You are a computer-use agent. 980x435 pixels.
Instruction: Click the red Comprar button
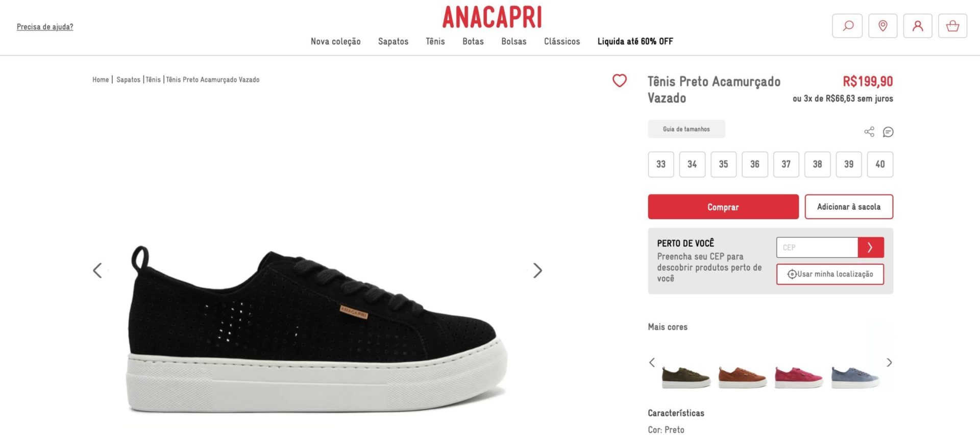click(x=723, y=207)
